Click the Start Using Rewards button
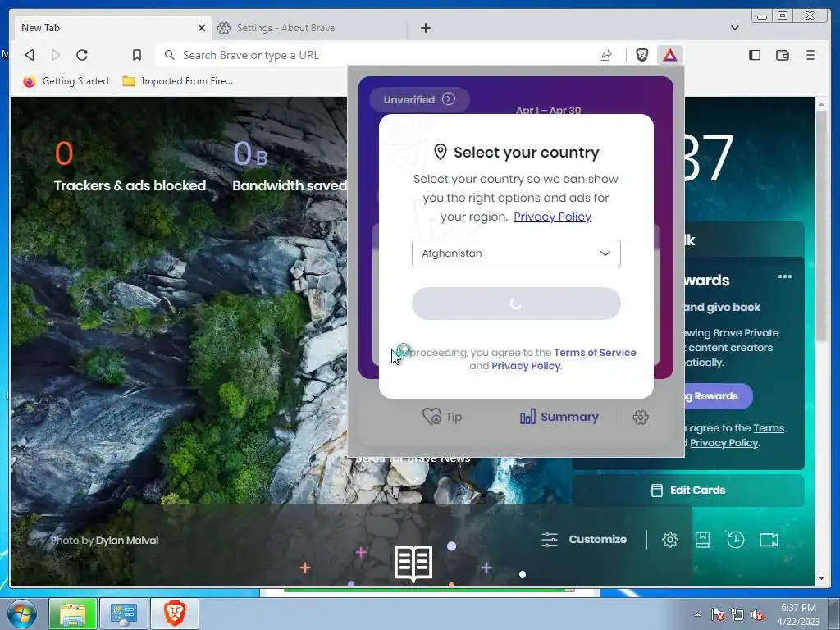 (718, 396)
